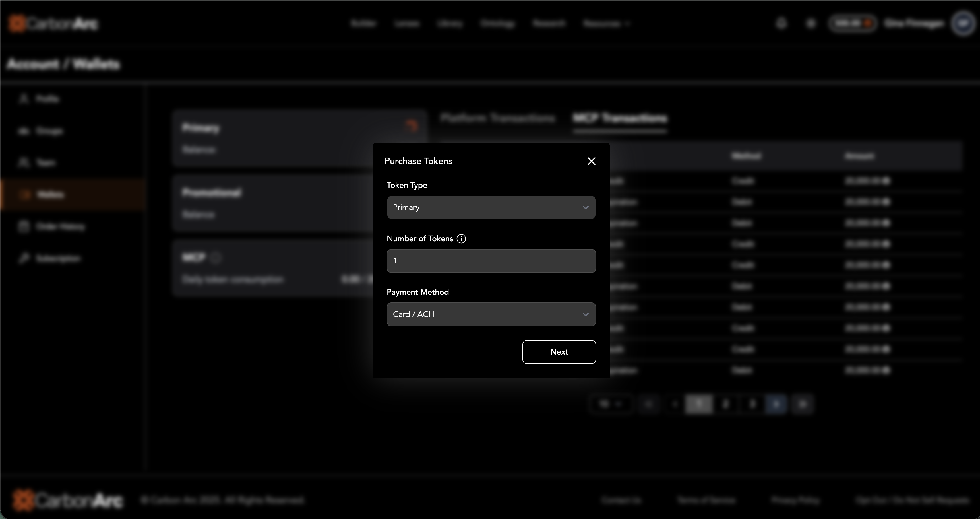
Task: Click the Order History sidebar icon
Action: tap(24, 226)
